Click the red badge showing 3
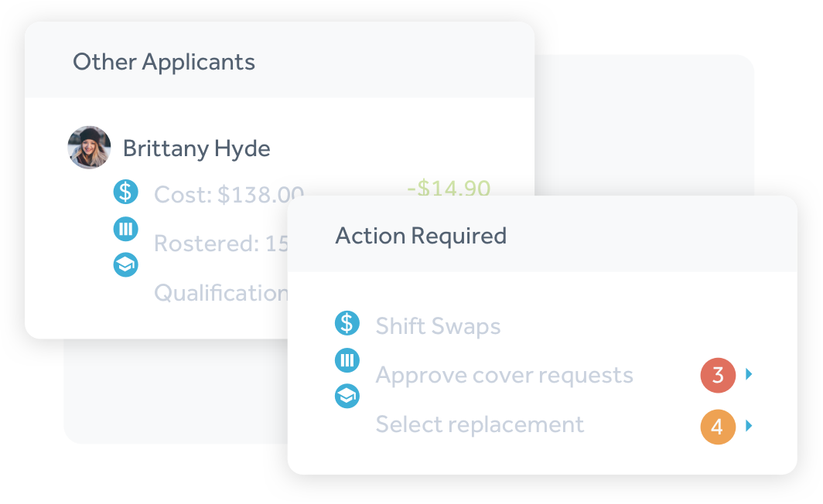The width and height of the screenshot is (823, 504). tap(718, 376)
